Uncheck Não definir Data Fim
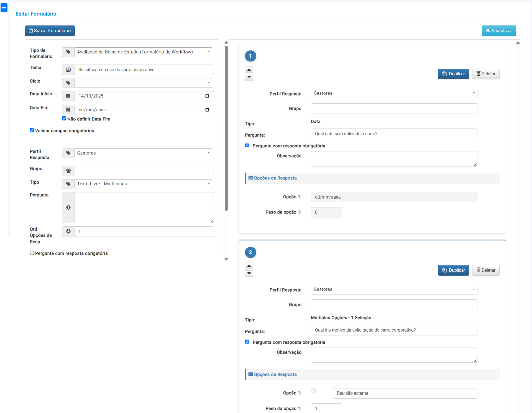The height and width of the screenshot is (413, 532). [x=64, y=119]
